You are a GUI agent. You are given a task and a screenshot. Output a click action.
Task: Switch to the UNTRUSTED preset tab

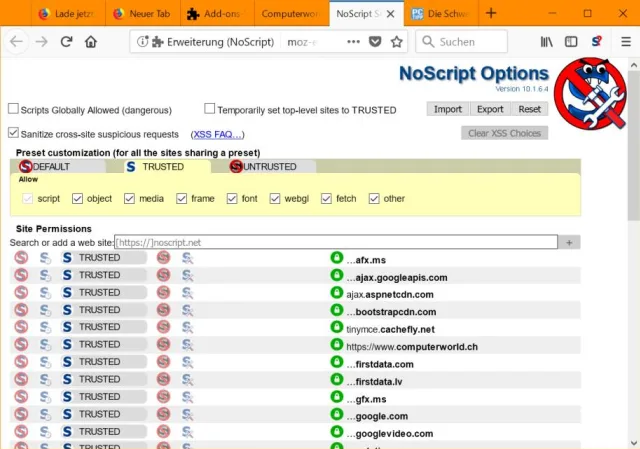pyautogui.click(x=268, y=166)
